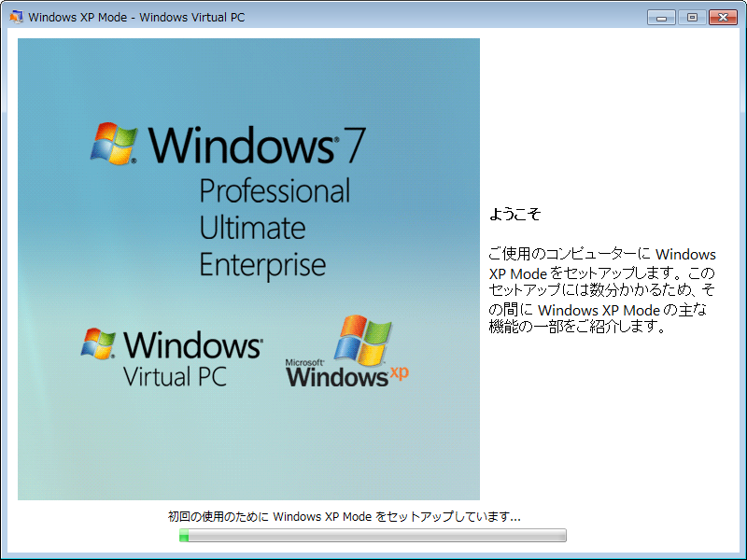Close the Windows XP Mode window

coord(723,17)
